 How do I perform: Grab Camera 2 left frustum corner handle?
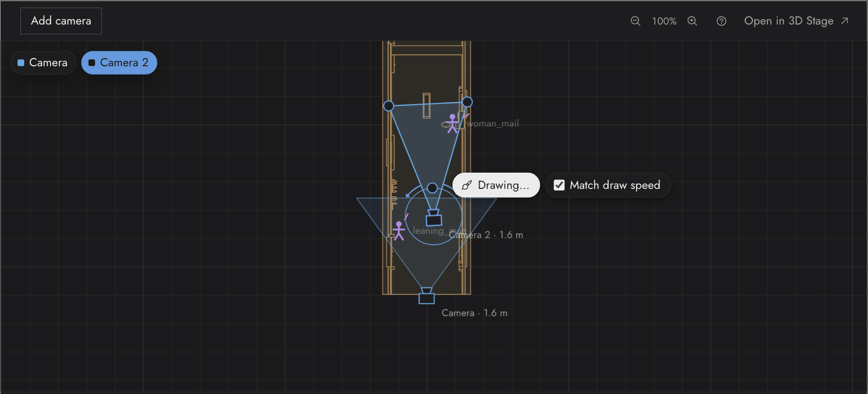click(388, 106)
